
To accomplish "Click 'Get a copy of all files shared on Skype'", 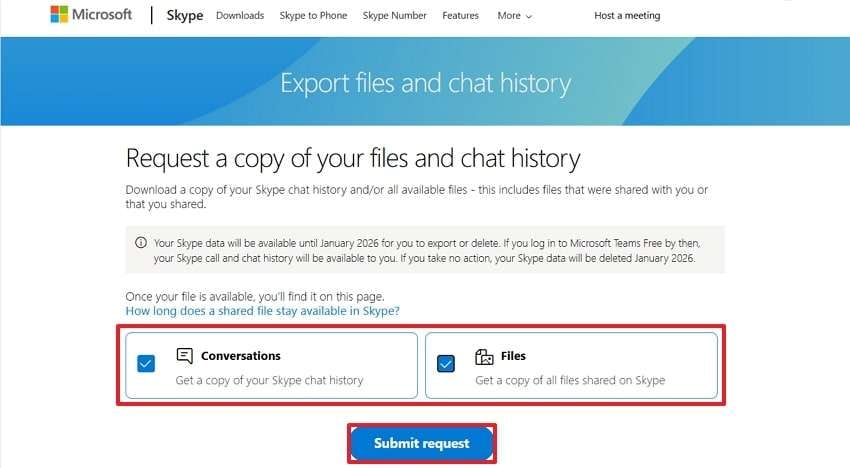I will coord(570,380).
